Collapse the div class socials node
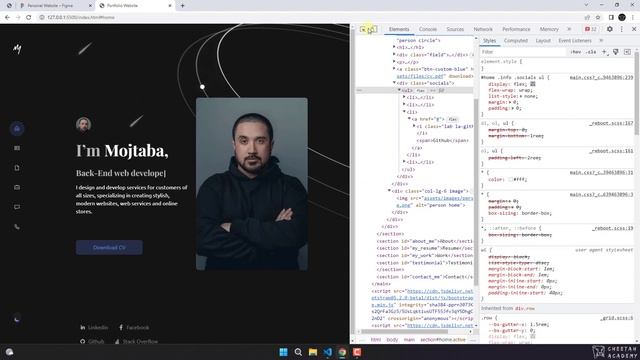The image size is (640, 360). coord(394,83)
